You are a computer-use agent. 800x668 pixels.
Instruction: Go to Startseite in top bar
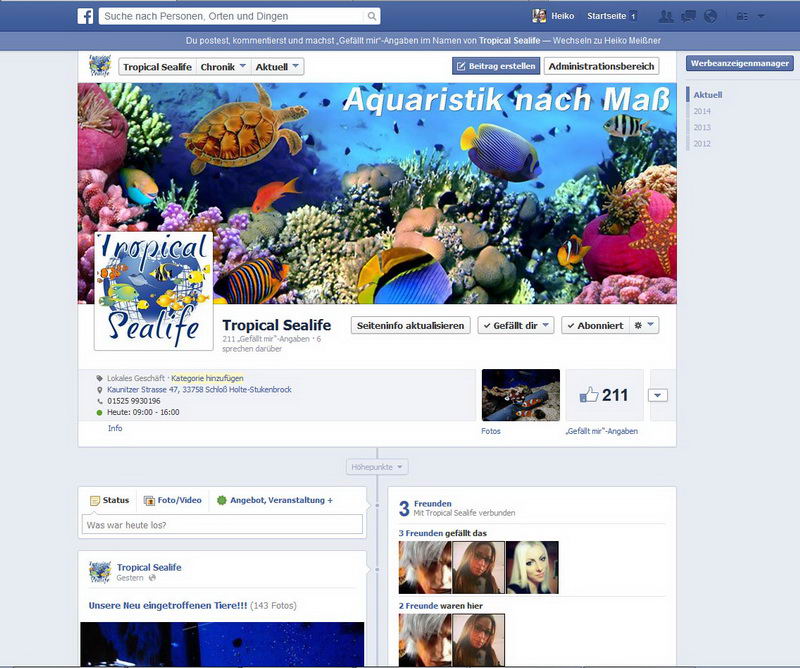606,16
